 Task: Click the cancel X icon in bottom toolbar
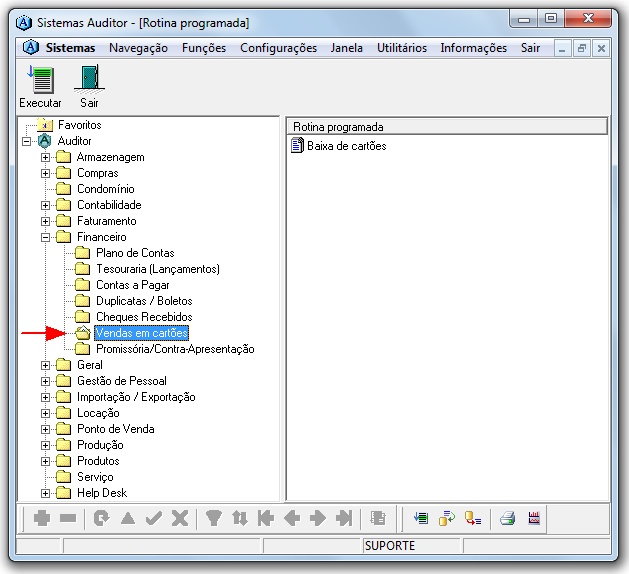(x=180, y=518)
